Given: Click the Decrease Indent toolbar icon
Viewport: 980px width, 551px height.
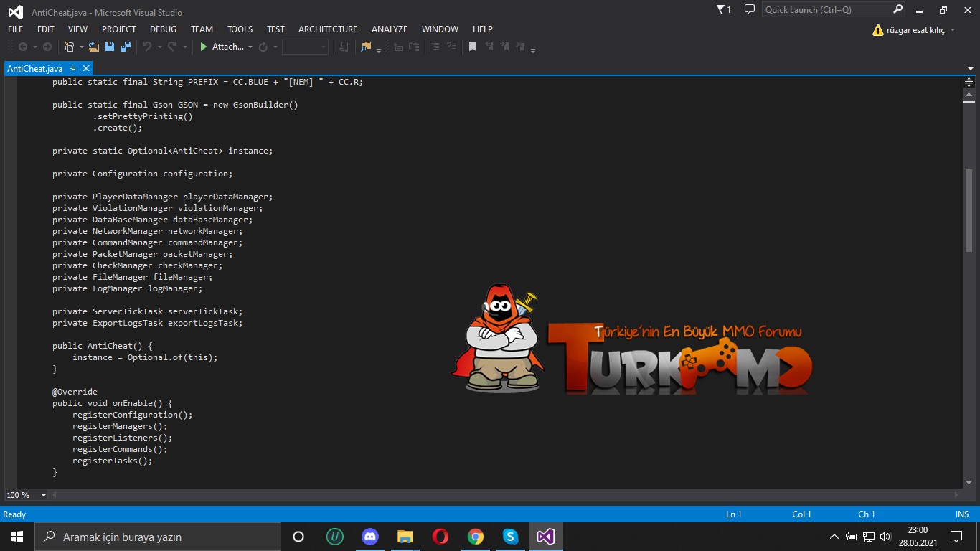Looking at the screenshot, I should pos(399,47).
